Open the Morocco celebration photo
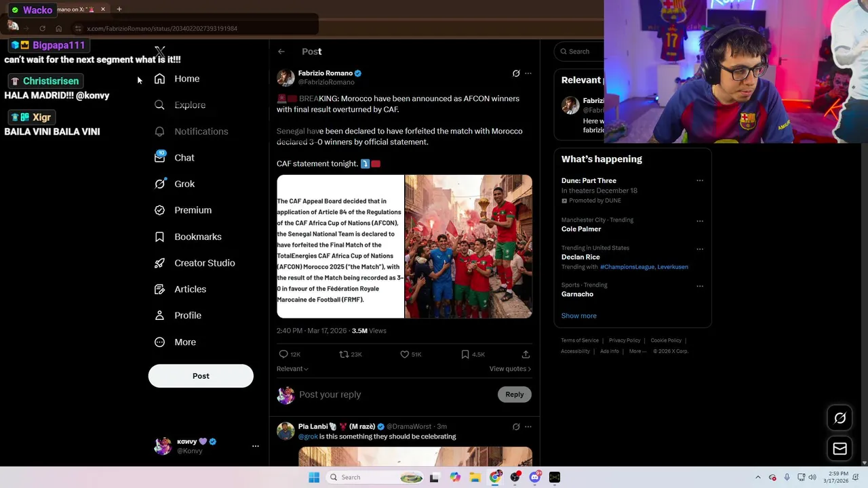This screenshot has width=868, height=488. coord(469,247)
